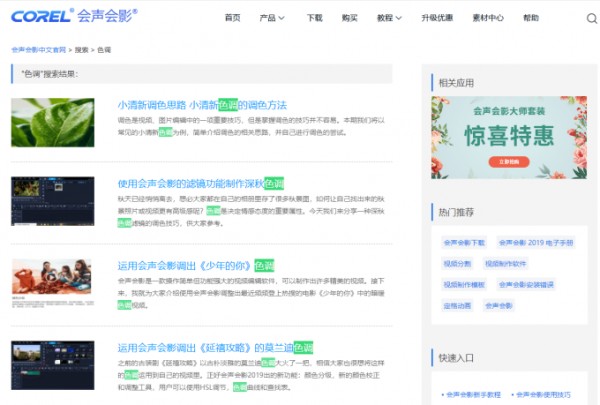The width and height of the screenshot is (600, 405).
Task: Open the green leaf article thumbnail
Action: click(53, 122)
